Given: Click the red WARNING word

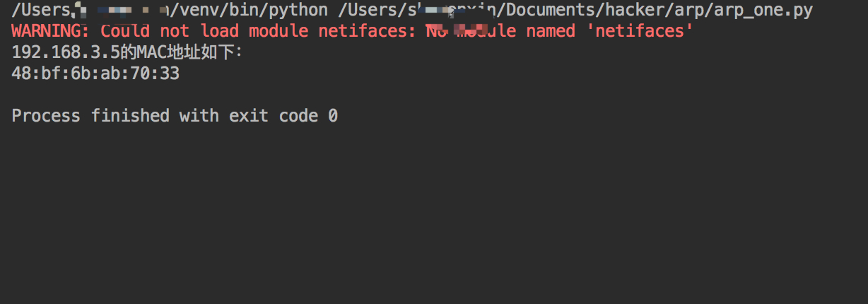Looking at the screenshot, I should click(x=47, y=31).
